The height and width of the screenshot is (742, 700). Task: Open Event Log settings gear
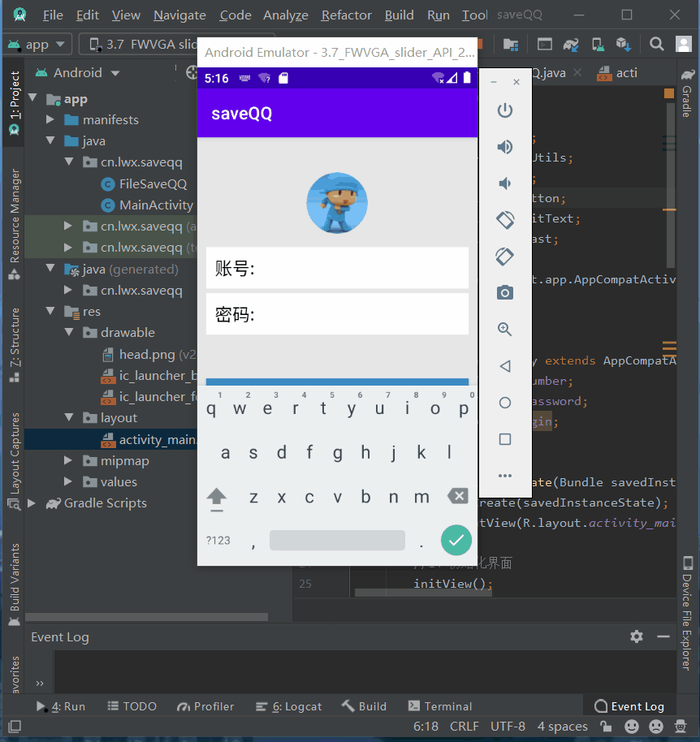pyautogui.click(x=636, y=636)
